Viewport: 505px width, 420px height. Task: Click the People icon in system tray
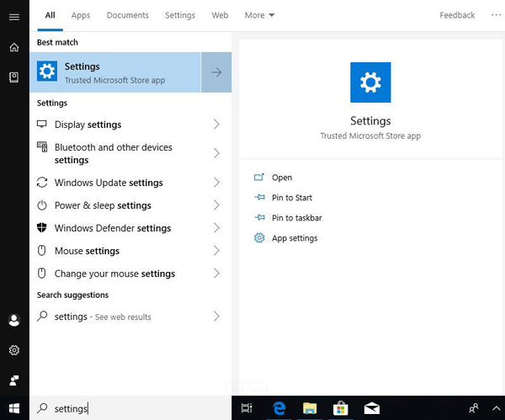474,408
